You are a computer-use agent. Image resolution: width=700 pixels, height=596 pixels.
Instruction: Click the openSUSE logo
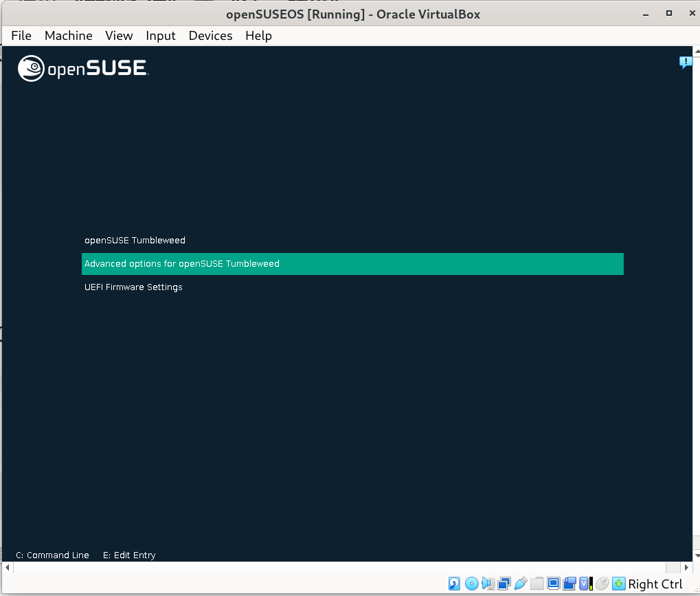coord(82,68)
